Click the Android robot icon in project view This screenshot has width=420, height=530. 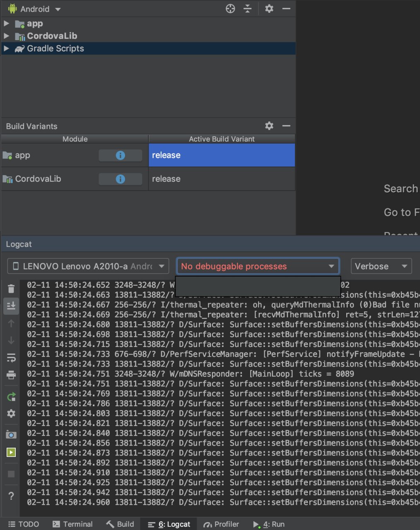(x=12, y=9)
